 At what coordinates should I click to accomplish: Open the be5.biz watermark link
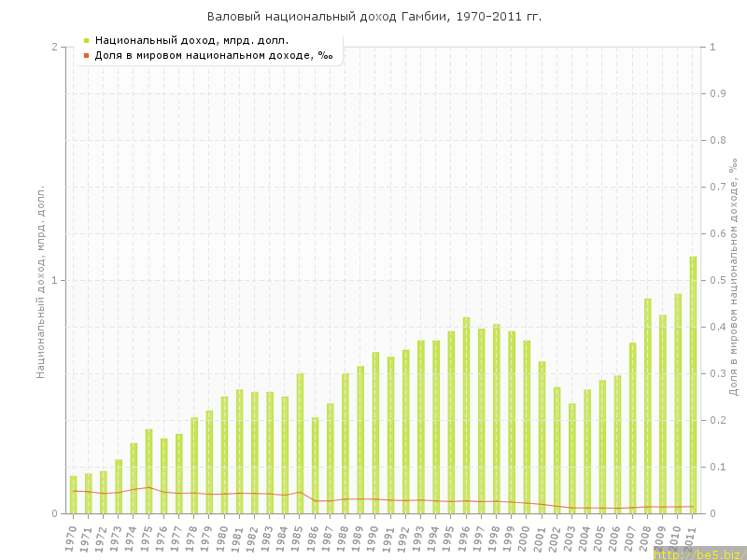click(699, 553)
